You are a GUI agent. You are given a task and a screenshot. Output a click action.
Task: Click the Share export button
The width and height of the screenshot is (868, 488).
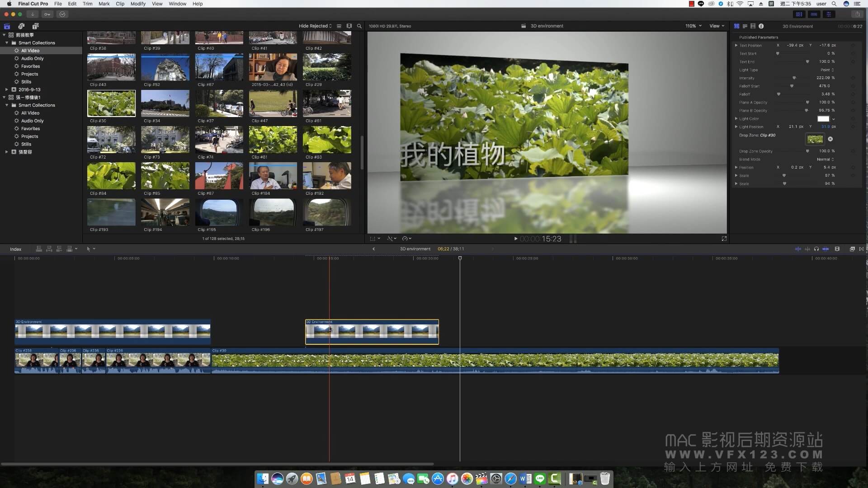point(857,14)
